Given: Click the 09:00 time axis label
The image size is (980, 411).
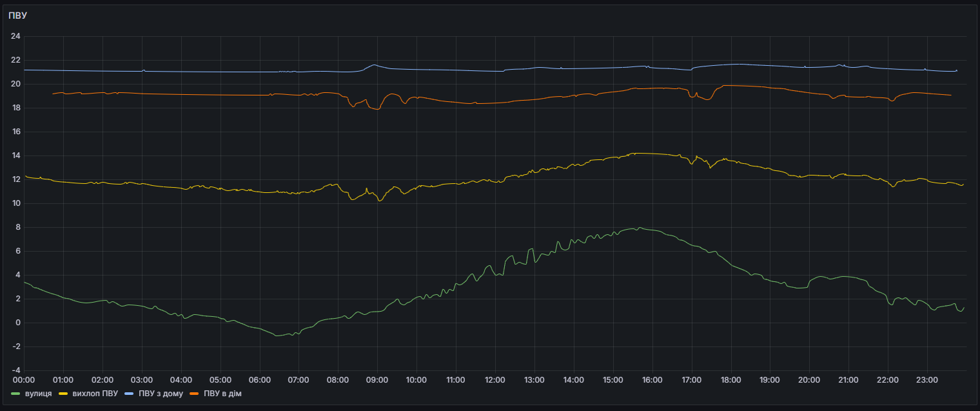Looking at the screenshot, I should pos(377,380).
